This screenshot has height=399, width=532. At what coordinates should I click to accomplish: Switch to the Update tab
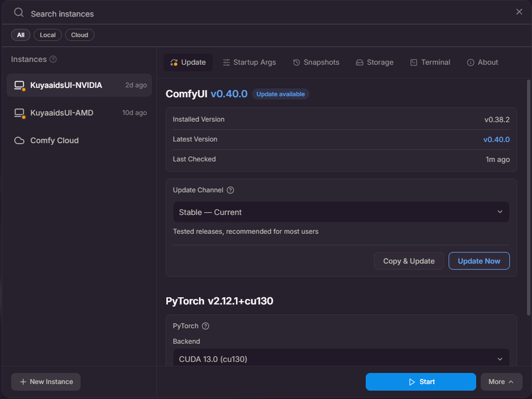pyautogui.click(x=189, y=63)
